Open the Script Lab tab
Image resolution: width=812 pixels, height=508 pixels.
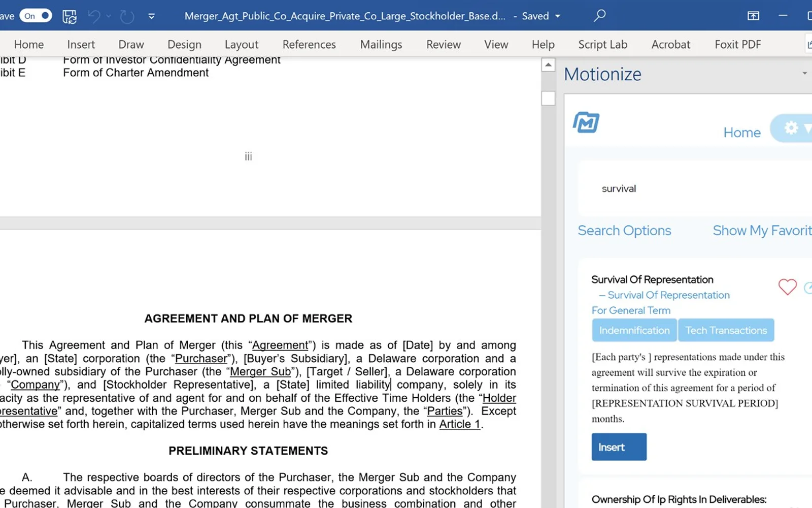pos(603,45)
